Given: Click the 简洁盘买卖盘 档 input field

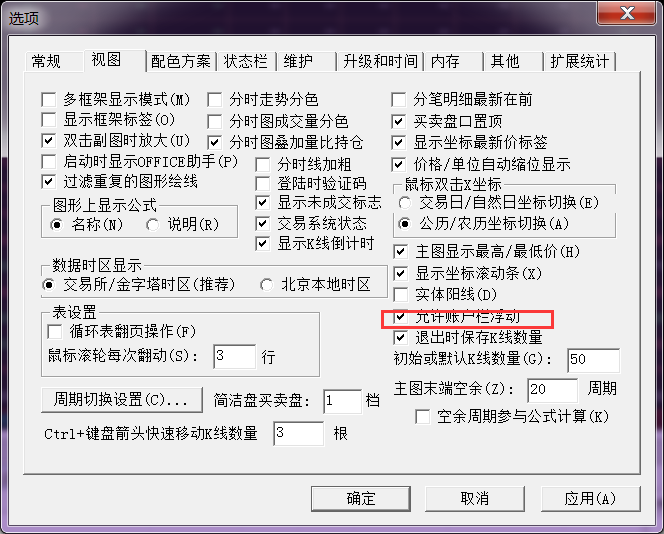Looking at the screenshot, I should (342, 401).
